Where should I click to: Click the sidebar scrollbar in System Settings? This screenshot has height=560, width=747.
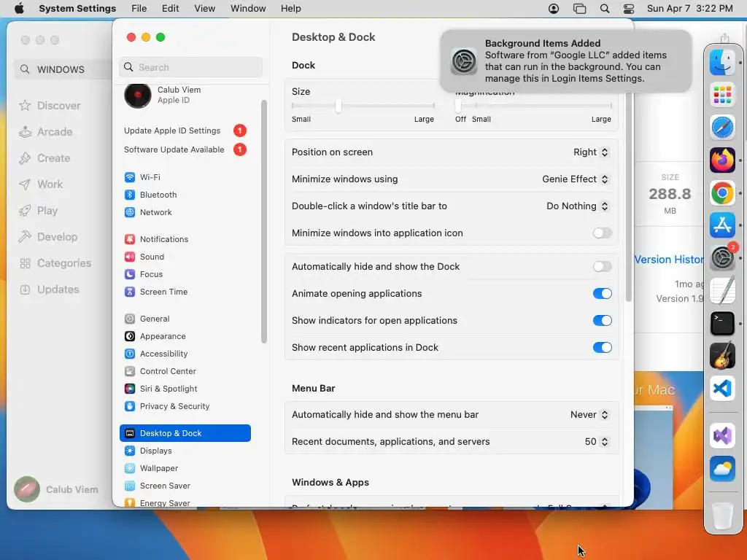point(264,222)
